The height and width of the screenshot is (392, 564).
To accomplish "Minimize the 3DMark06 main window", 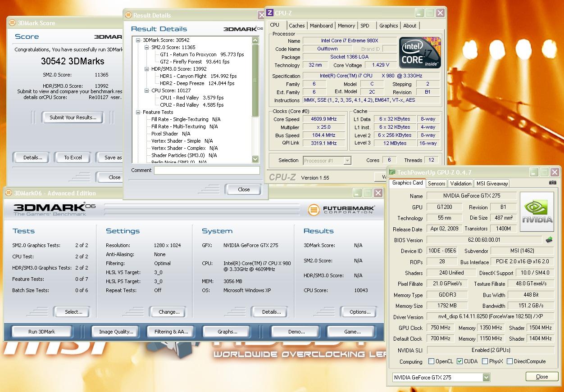I will point(357,193).
